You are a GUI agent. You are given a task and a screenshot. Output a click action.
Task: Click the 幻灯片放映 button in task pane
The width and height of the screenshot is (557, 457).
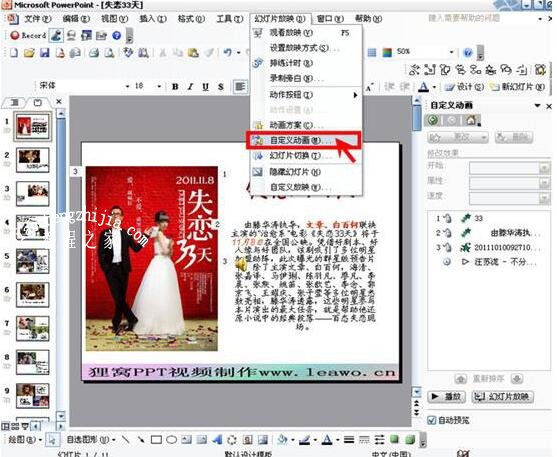503,396
